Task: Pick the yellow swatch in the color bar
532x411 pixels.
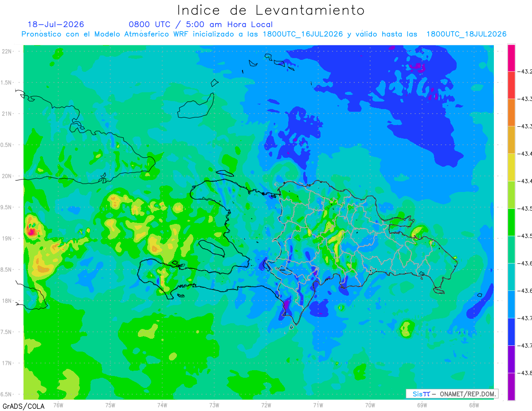Action: (x=511, y=168)
